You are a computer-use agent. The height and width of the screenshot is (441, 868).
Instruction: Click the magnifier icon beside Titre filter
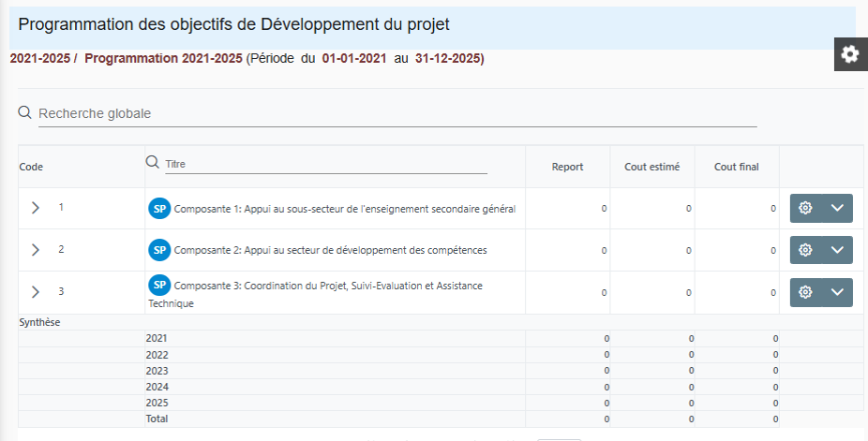click(x=152, y=162)
